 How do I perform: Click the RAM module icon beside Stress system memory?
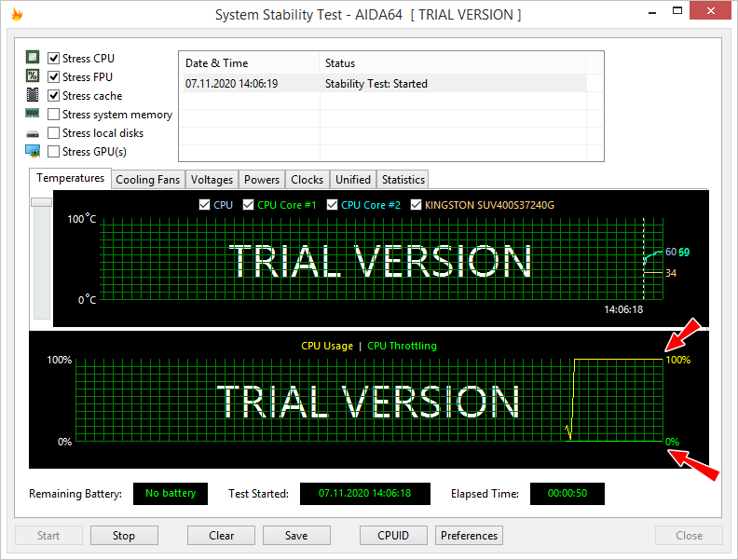pyautogui.click(x=33, y=113)
